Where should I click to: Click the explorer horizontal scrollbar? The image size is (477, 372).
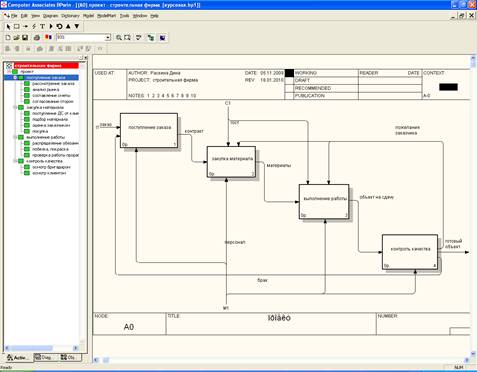42,348
